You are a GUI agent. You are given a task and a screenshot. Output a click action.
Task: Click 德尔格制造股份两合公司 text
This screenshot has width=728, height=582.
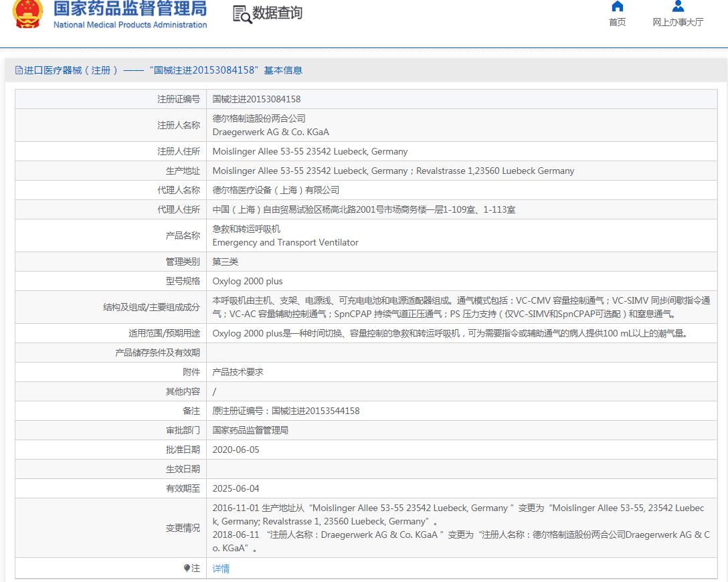pos(259,118)
